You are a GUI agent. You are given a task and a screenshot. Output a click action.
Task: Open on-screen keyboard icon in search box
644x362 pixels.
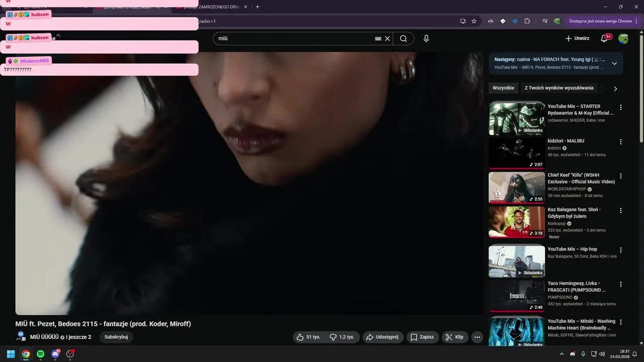tap(378, 39)
